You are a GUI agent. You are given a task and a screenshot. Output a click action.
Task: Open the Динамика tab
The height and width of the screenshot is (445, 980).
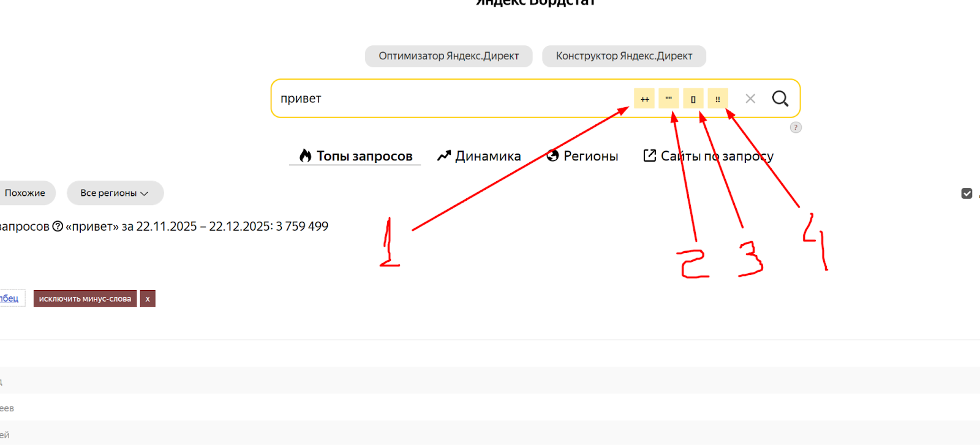[479, 156]
